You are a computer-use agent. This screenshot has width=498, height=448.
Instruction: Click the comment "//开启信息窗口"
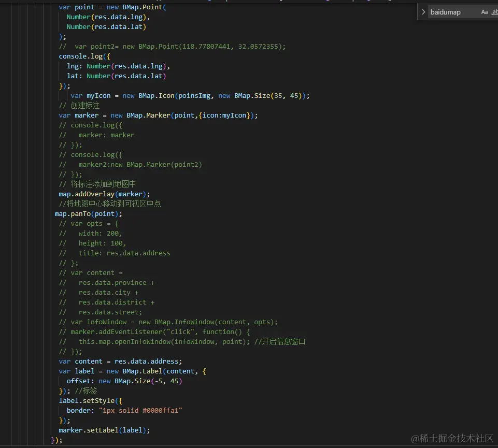click(x=280, y=342)
